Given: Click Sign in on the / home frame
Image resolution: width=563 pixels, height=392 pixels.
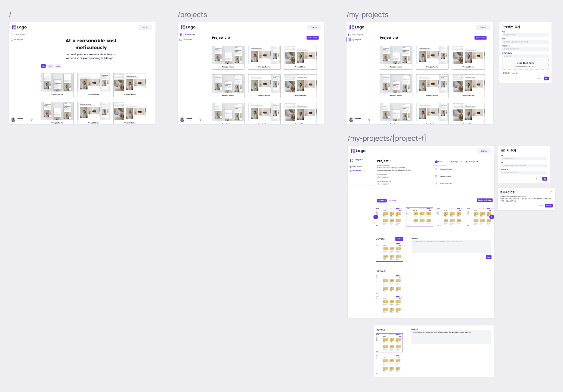Looking at the screenshot, I should tap(145, 27).
